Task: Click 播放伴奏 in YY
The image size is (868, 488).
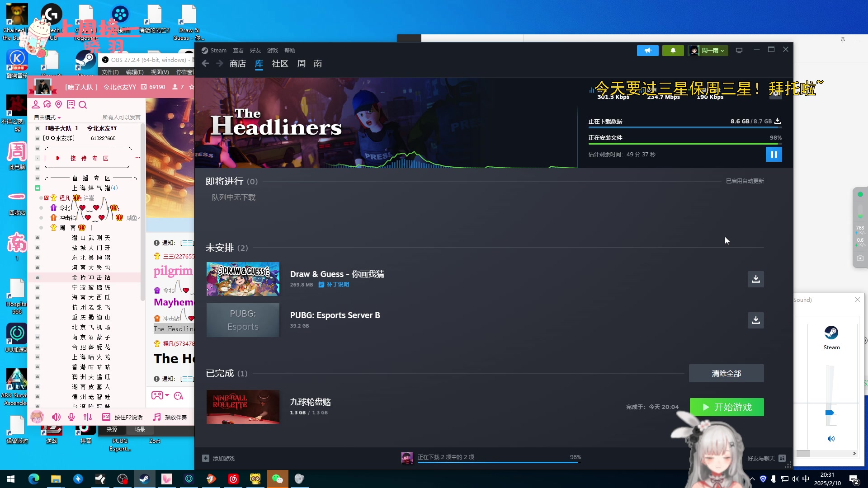Action: point(170,417)
